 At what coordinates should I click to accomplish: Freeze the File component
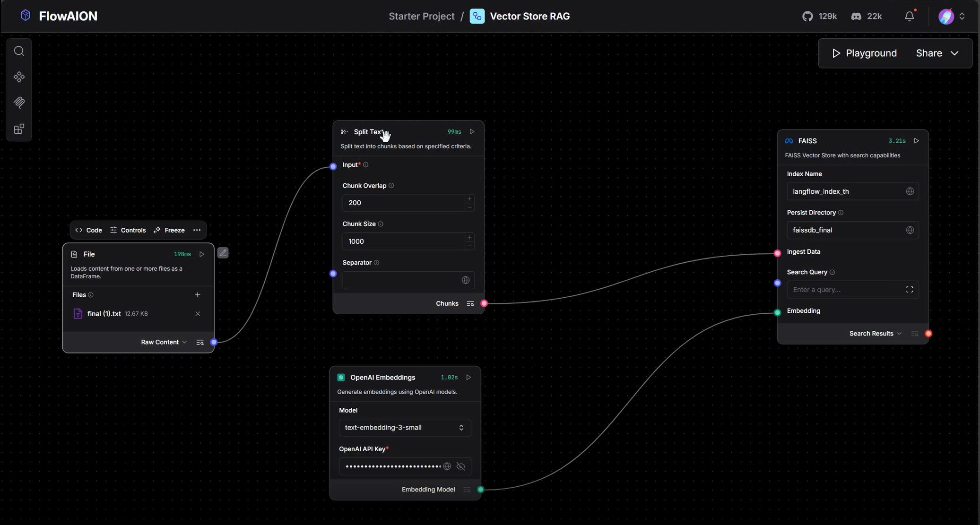pos(169,230)
